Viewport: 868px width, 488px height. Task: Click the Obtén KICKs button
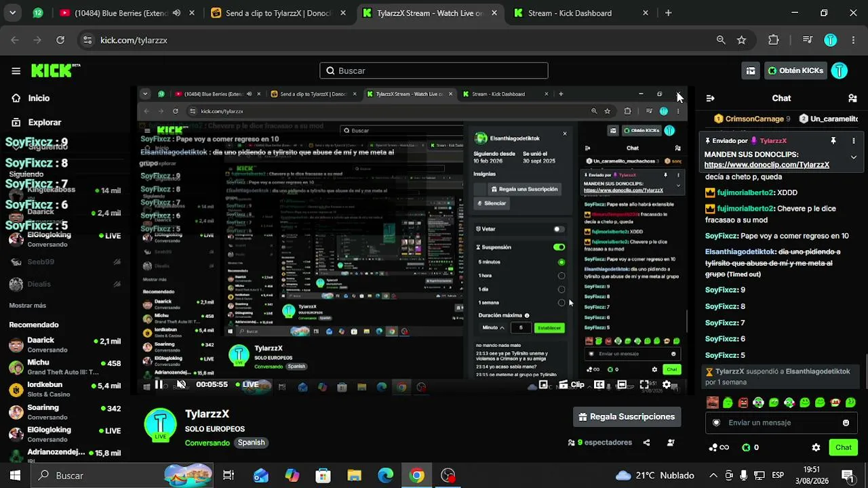pos(794,70)
